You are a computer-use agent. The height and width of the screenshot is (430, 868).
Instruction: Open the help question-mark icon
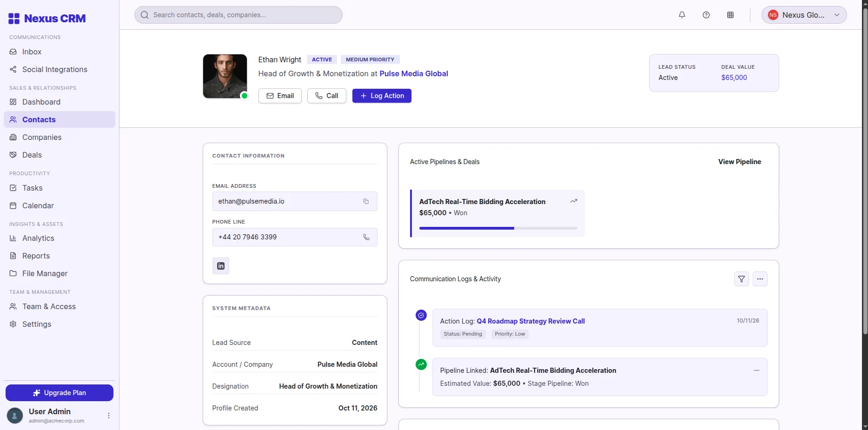[706, 15]
